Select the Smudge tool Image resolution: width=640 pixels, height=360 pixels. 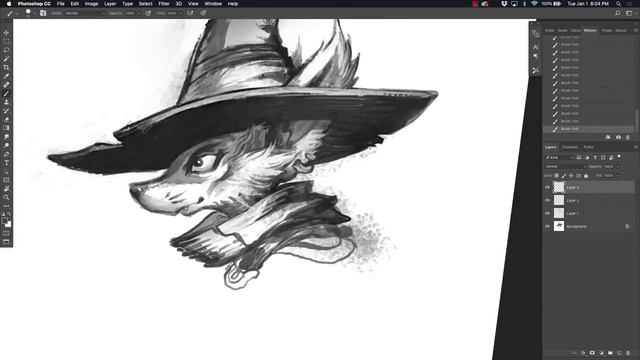(x=6, y=137)
